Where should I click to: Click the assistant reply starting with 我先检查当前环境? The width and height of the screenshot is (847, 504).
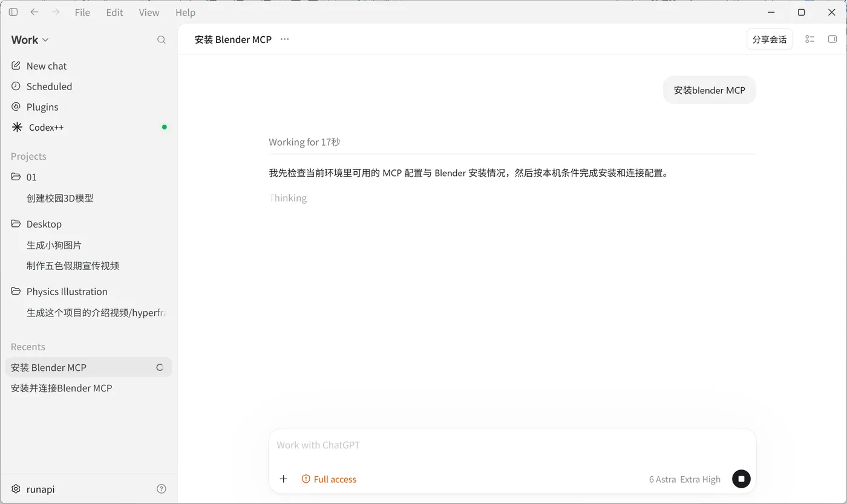468,173
